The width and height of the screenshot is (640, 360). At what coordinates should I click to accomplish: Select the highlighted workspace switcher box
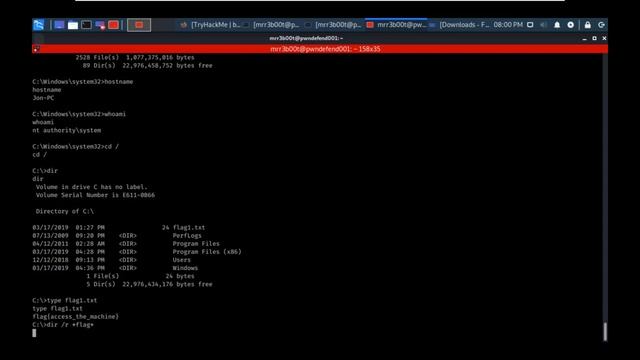tap(139, 25)
